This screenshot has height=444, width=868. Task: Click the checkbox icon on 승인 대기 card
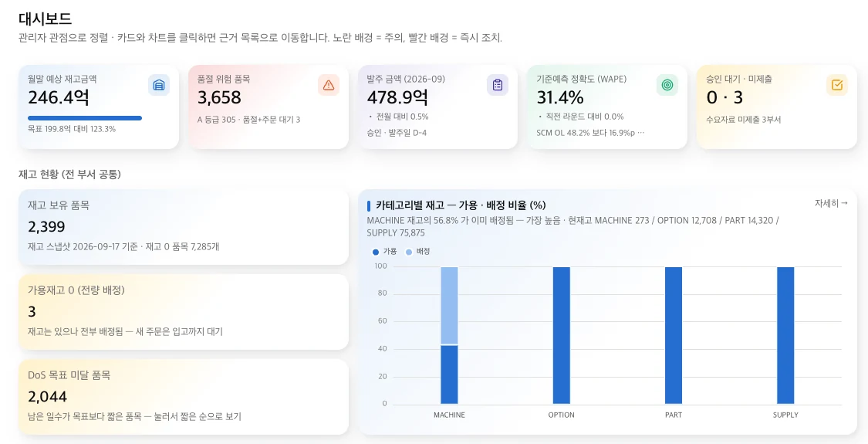(x=837, y=85)
